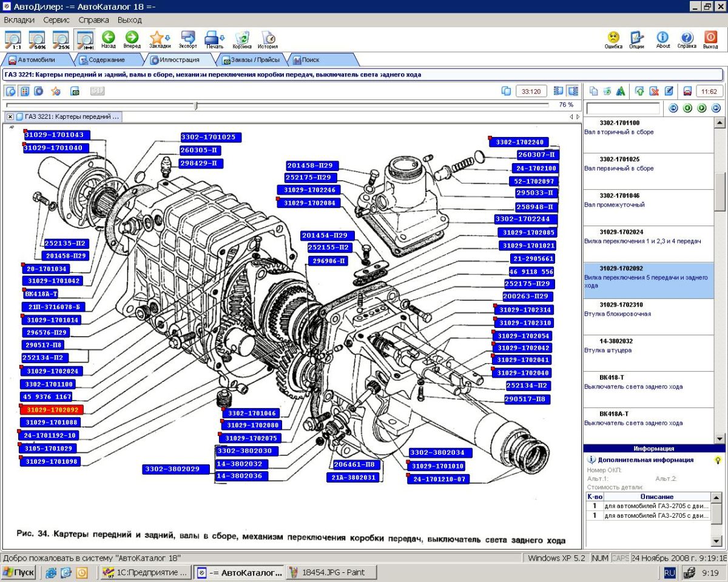Open the Корзина (basket) icon
Image resolution: width=728 pixels, height=582 pixels.
click(241, 38)
